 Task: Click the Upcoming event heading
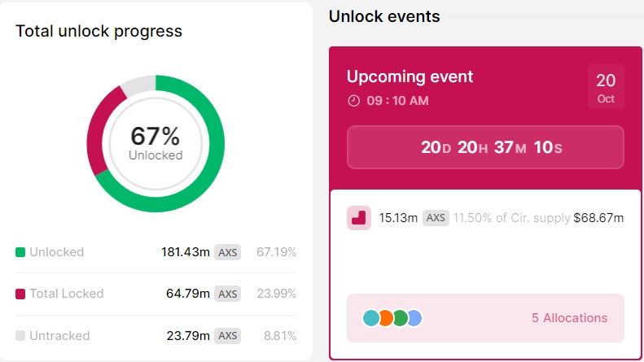pos(410,76)
